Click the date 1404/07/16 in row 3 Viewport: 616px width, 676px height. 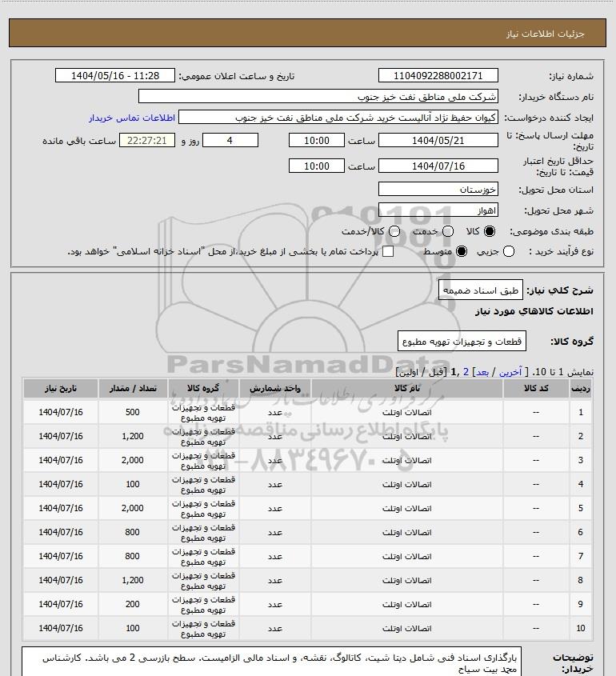click(x=61, y=460)
